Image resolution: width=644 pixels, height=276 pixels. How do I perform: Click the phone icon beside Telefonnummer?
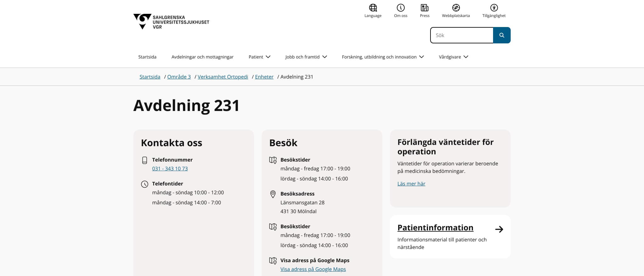pos(145,160)
